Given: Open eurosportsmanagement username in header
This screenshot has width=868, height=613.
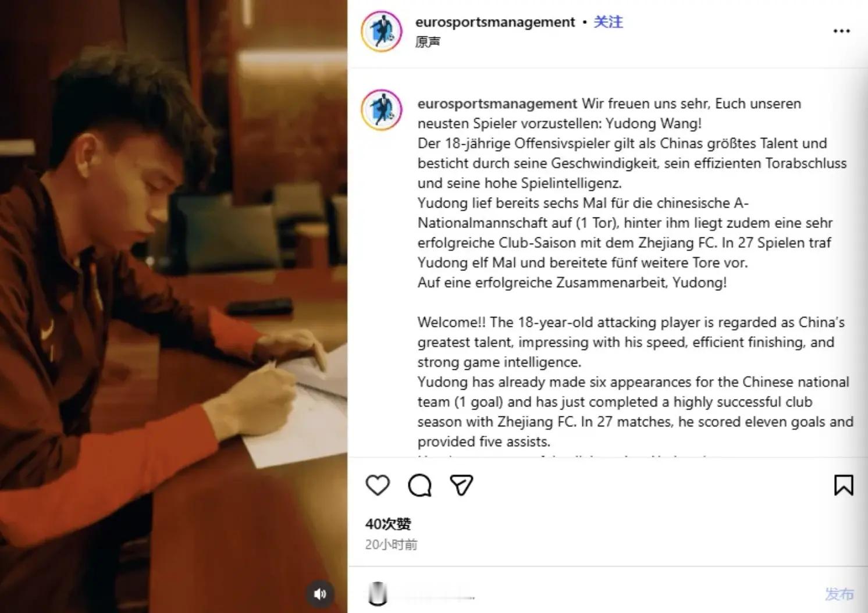Looking at the screenshot, I should coord(495,22).
